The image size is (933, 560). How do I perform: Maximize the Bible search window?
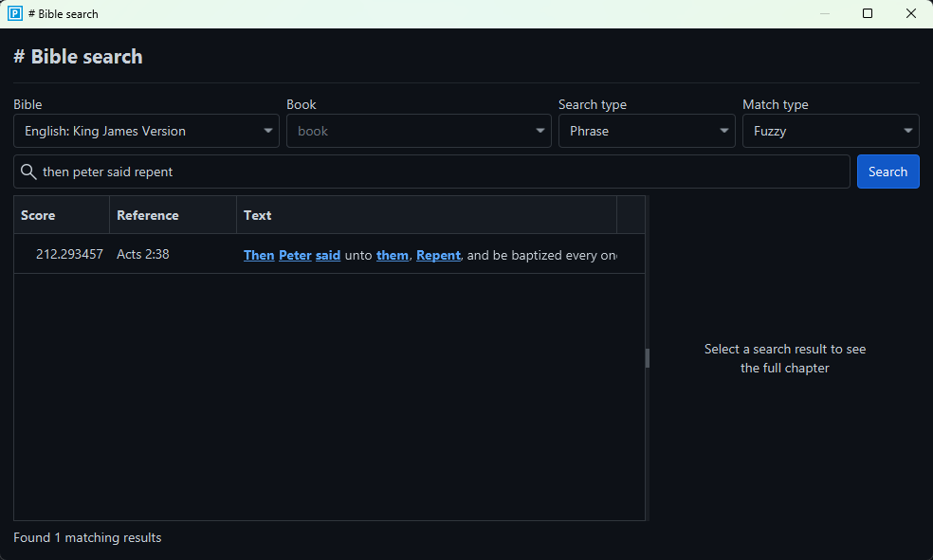[x=867, y=14]
